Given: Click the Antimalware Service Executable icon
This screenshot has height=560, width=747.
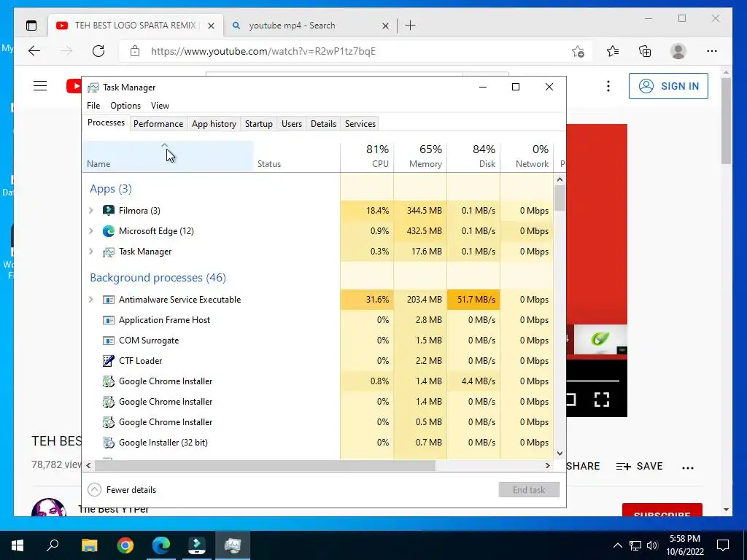Looking at the screenshot, I should click(x=109, y=300).
